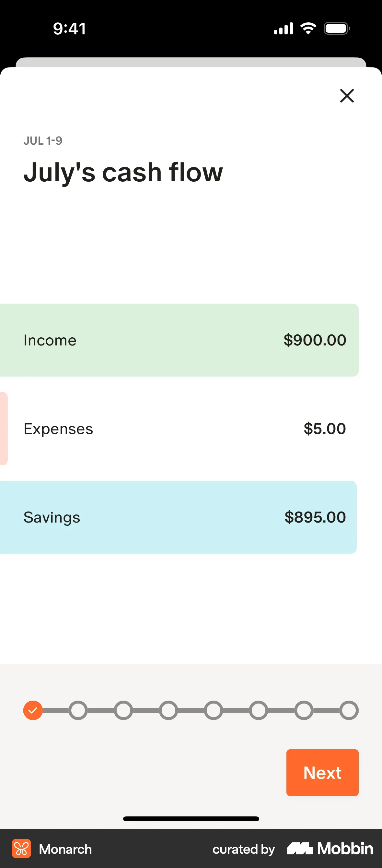Image resolution: width=382 pixels, height=868 pixels.
Task: Click the Monarch butterfly logo icon
Action: coord(21,849)
